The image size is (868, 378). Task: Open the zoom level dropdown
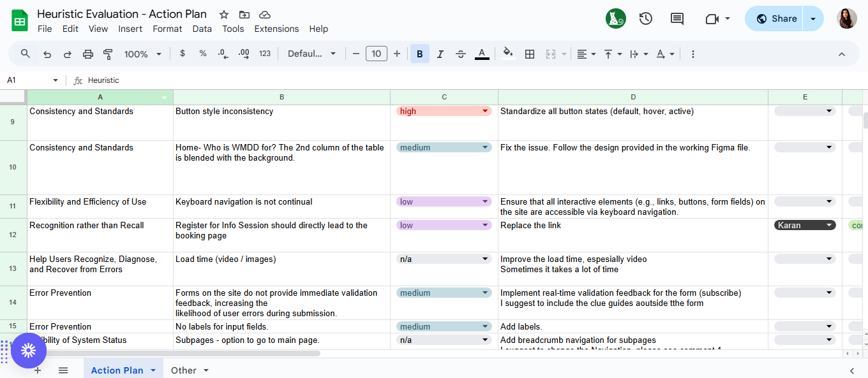coord(143,54)
